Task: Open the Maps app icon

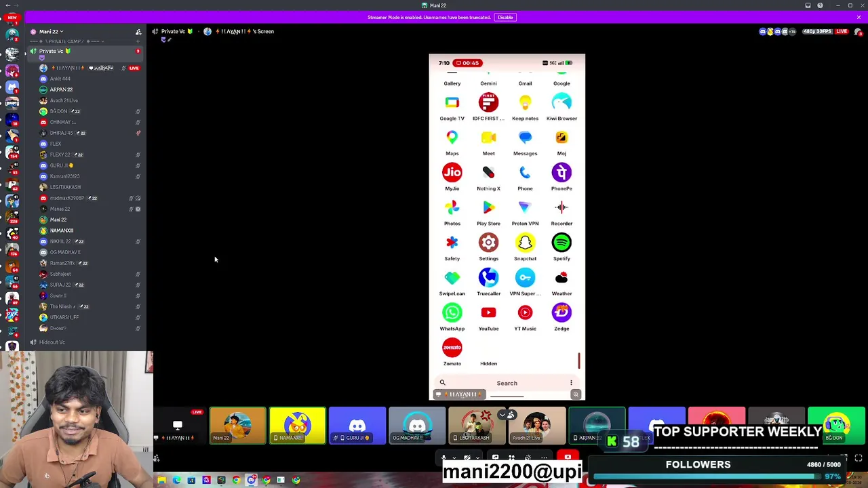Action: [452, 137]
